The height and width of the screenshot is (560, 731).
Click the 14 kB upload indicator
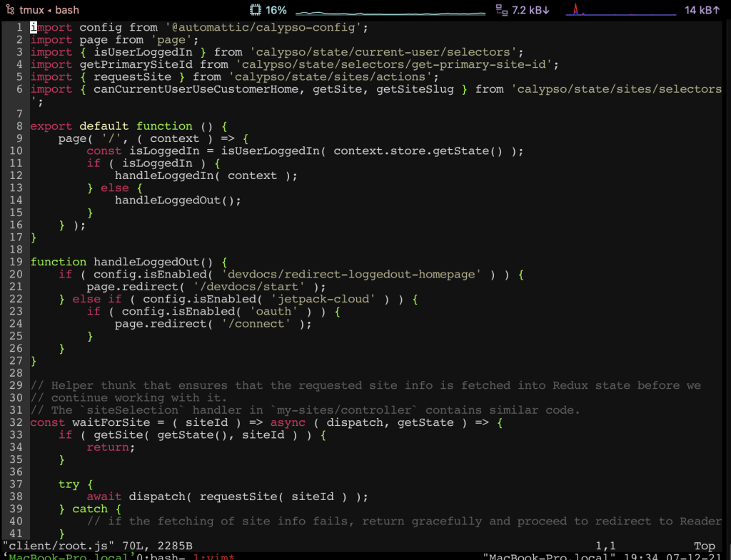coord(703,10)
